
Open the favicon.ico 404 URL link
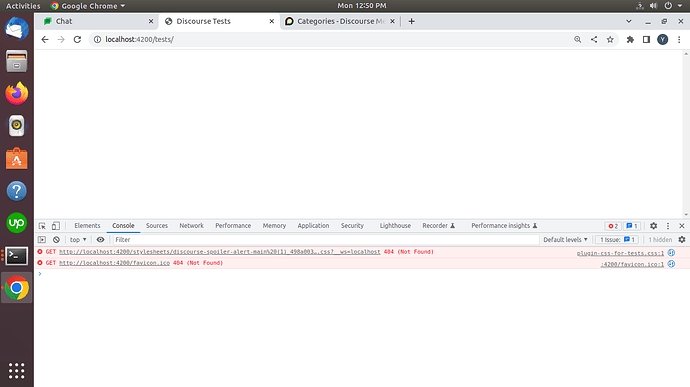(114, 263)
